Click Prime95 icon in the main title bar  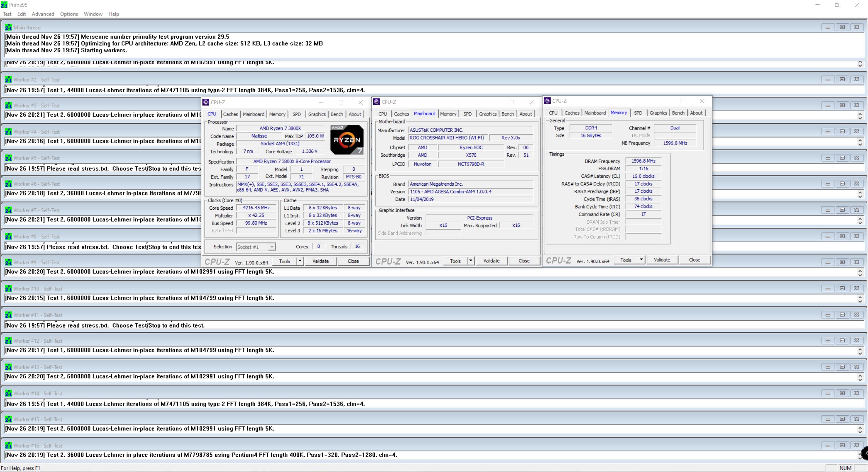pyautogui.click(x=4, y=5)
